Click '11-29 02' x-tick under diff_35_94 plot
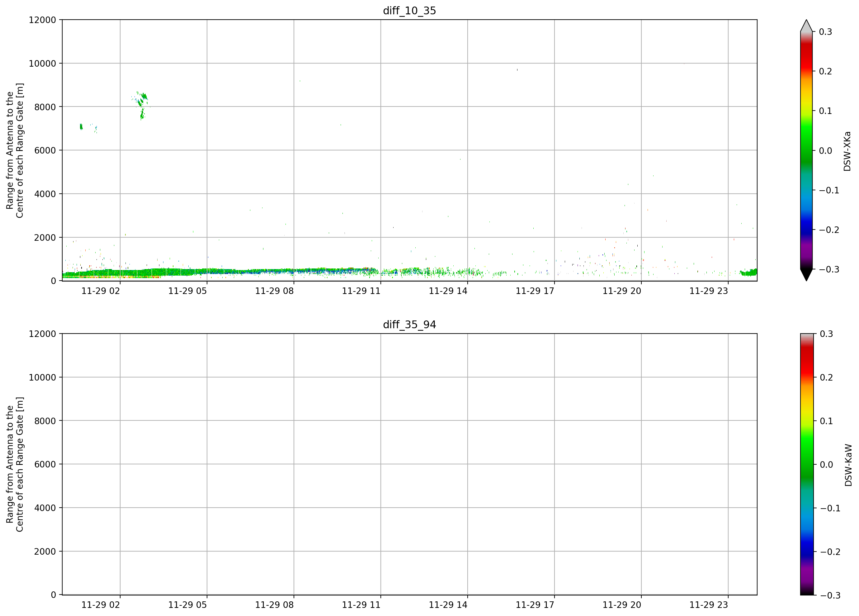This screenshot has height=616, width=859. click(x=101, y=605)
